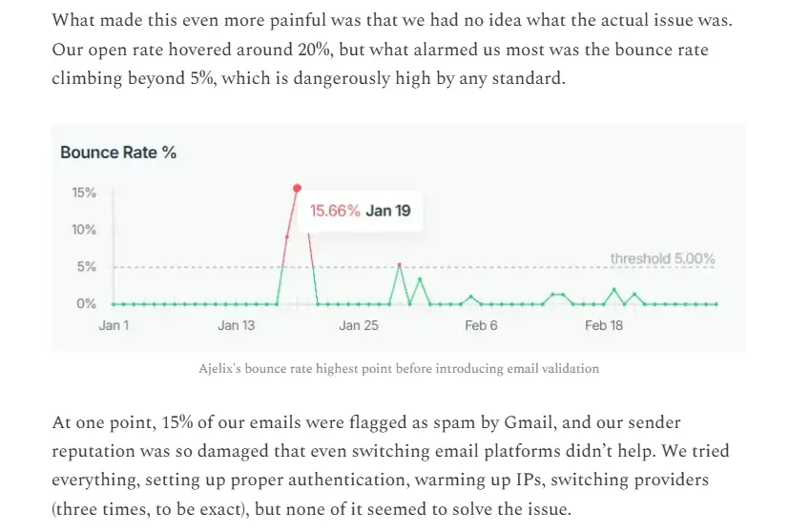
Task: Click the paragraph about open rate hovering
Action: click(x=380, y=49)
